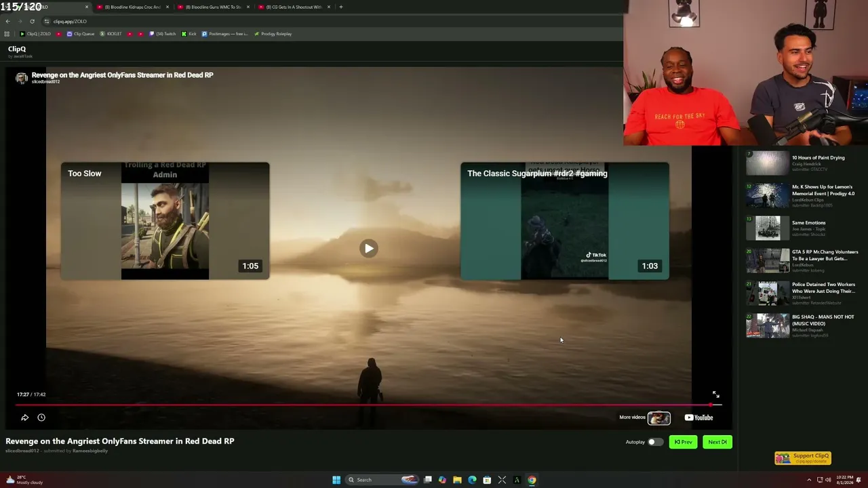This screenshot has width=868, height=488.
Task: Enter fullscreen using the player's expand icon
Action: 715,394
